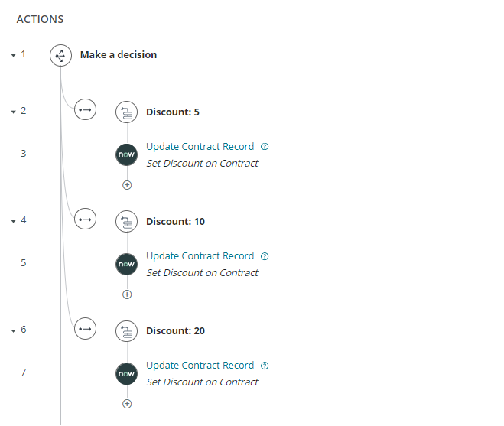
Task: Click the ServiceNow icon on step 5
Action: (x=127, y=264)
